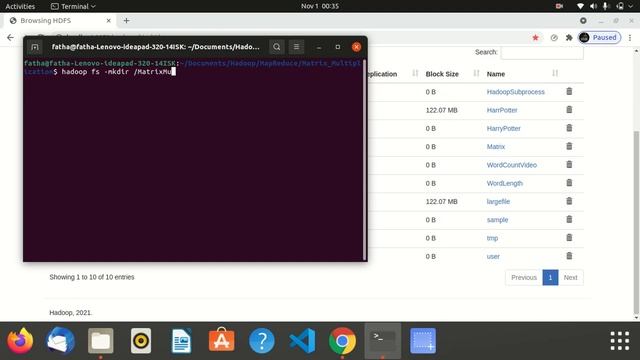Open Files manager from the dock
The width and height of the screenshot is (640, 360).
pyautogui.click(x=101, y=341)
